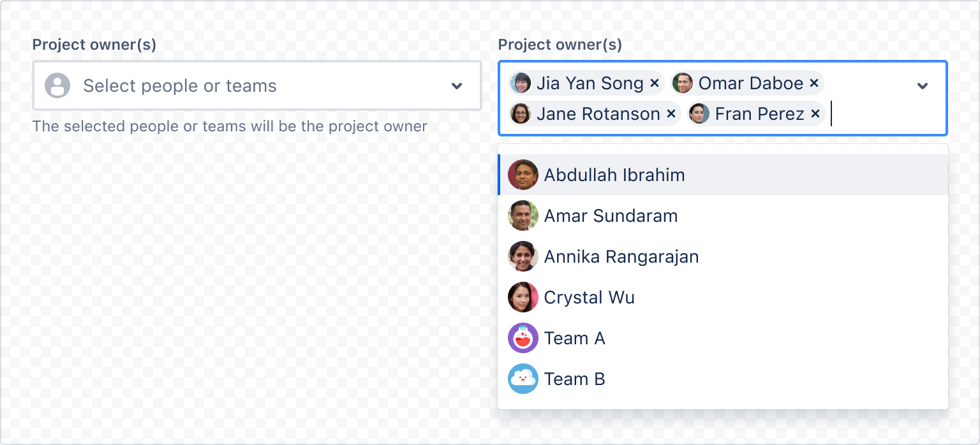The image size is (980, 445).
Task: Collapse the right project owner dropdown via chevron
Action: pyautogui.click(x=921, y=85)
